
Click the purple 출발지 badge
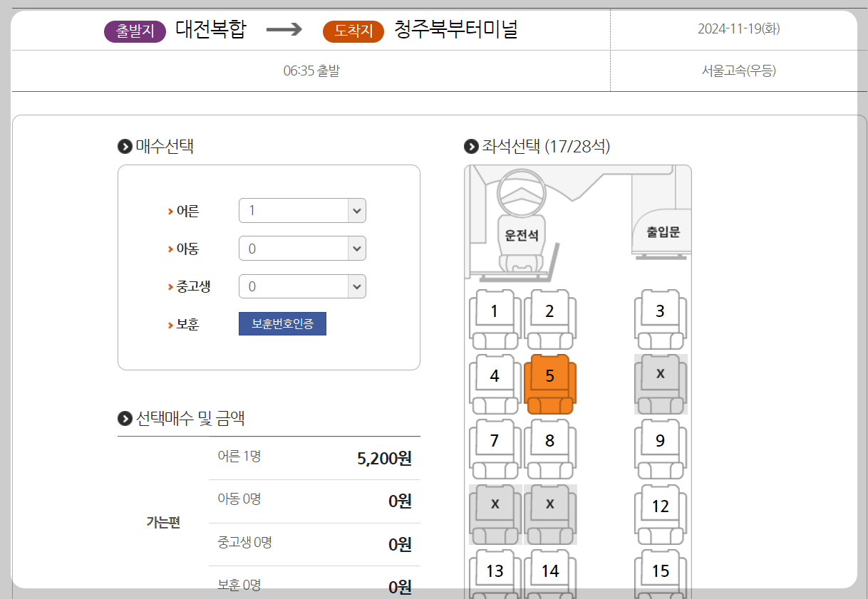(x=135, y=31)
